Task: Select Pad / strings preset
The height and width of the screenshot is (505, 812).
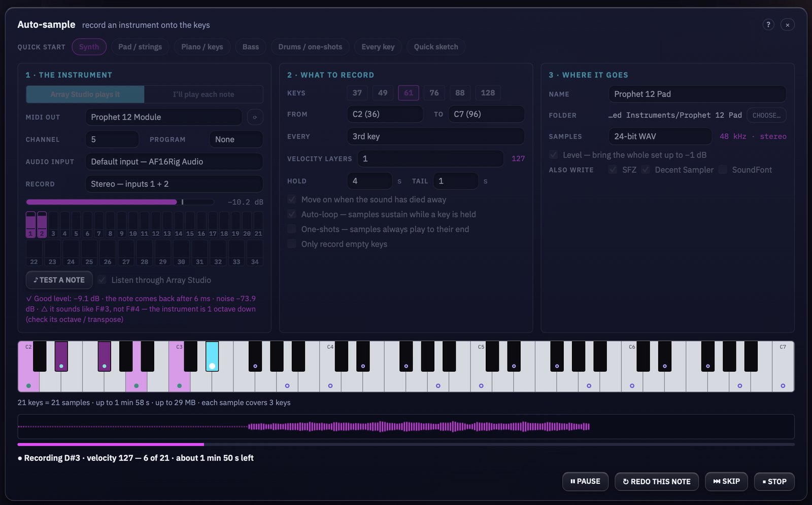Action: [x=140, y=47]
